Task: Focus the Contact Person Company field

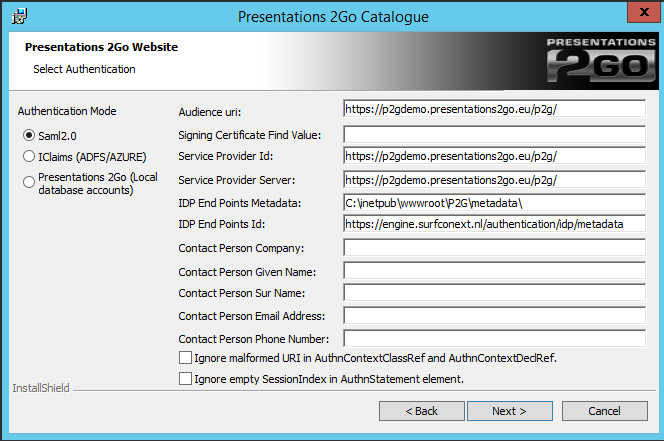Action: click(495, 247)
